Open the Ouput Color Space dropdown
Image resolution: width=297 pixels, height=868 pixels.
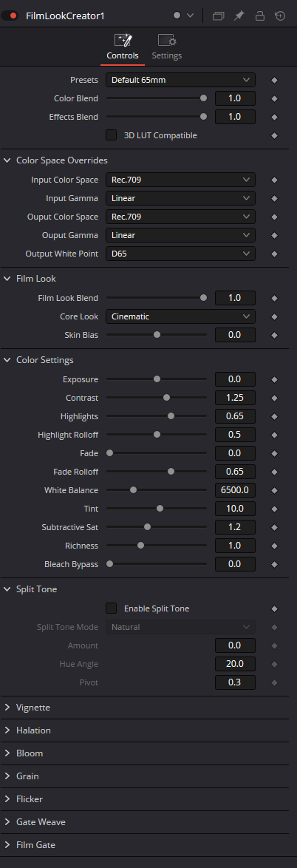pos(180,217)
